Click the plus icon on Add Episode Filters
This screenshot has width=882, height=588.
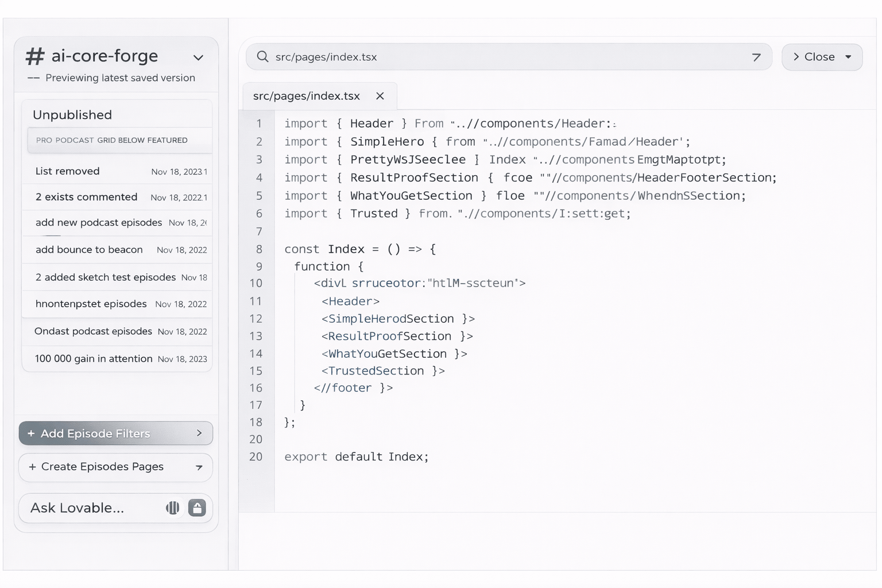coord(32,434)
